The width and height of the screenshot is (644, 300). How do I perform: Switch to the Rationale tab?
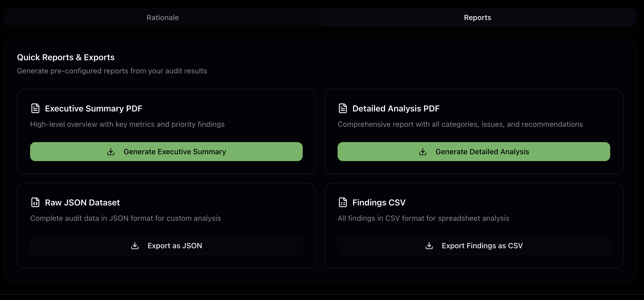163,17
